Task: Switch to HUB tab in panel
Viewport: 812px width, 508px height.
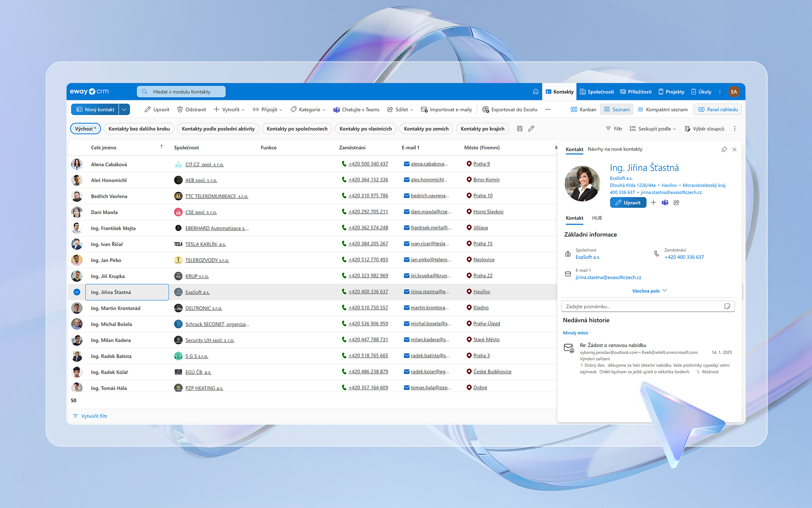Action: coord(597,218)
